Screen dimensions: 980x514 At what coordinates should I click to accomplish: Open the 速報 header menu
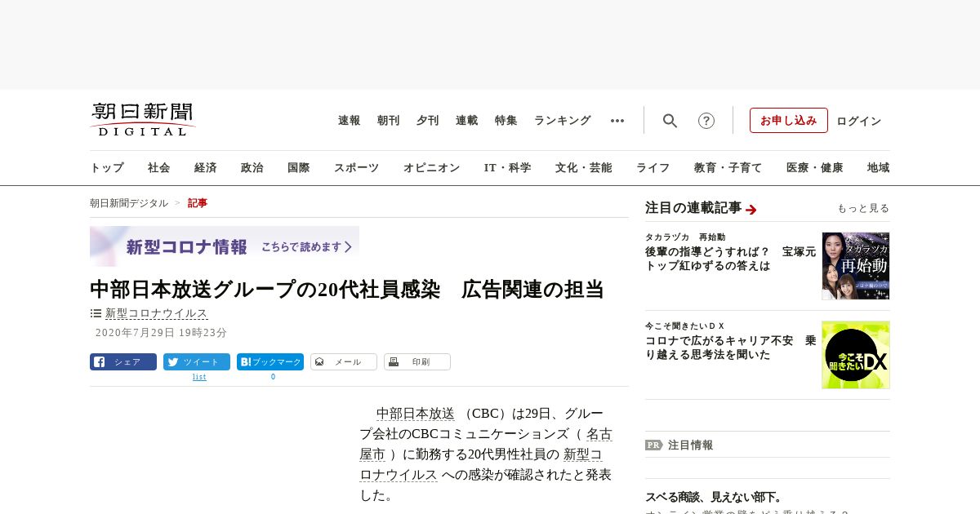350,121
